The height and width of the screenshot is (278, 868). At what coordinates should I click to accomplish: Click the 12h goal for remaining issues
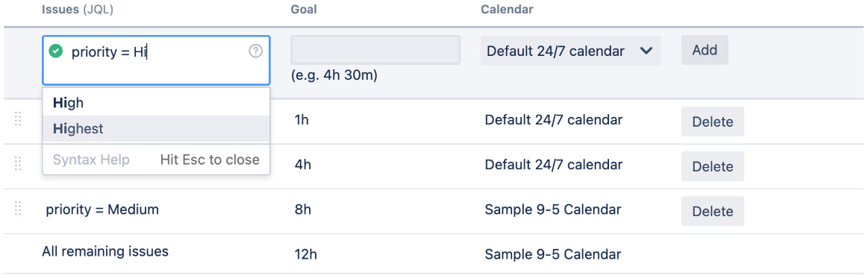[307, 255]
